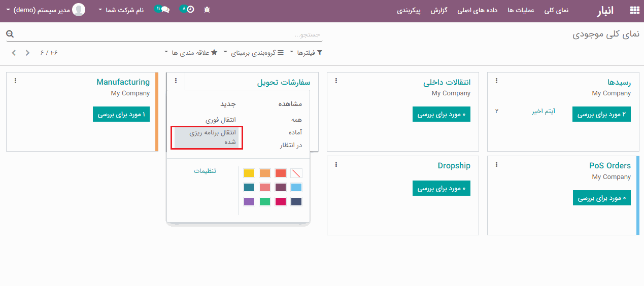
Task: Open the انتقالات داخلی card title
Action: [x=447, y=82]
